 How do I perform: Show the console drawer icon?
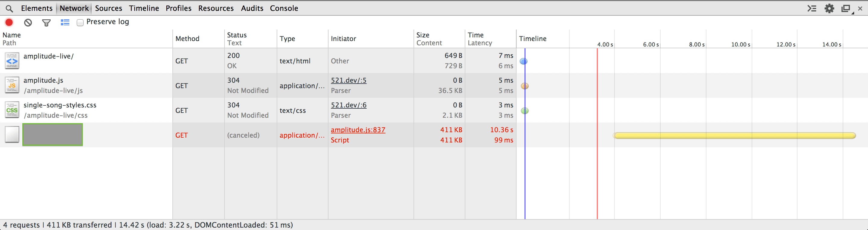point(812,8)
